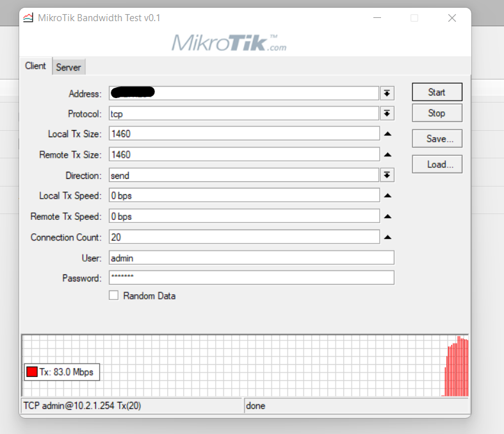Screen dimensions: 504x434
Task: Focus the Address input field
Action: [244, 94]
